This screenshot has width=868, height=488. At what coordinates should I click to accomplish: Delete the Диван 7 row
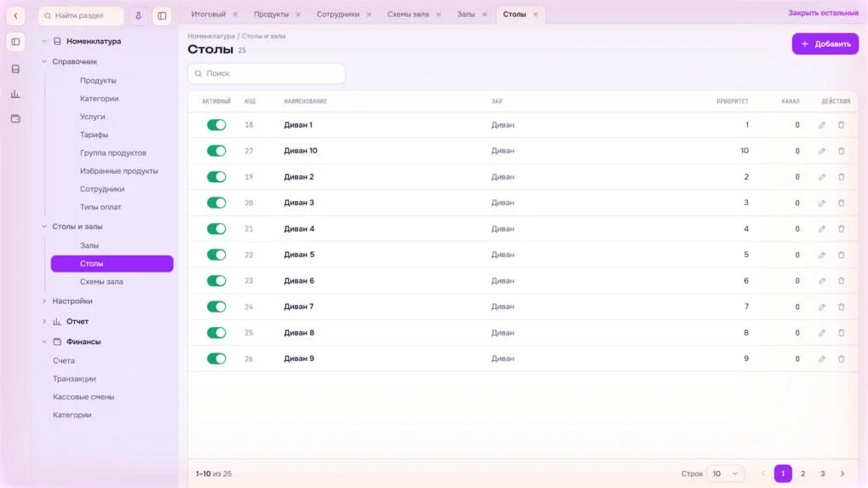tap(842, 307)
